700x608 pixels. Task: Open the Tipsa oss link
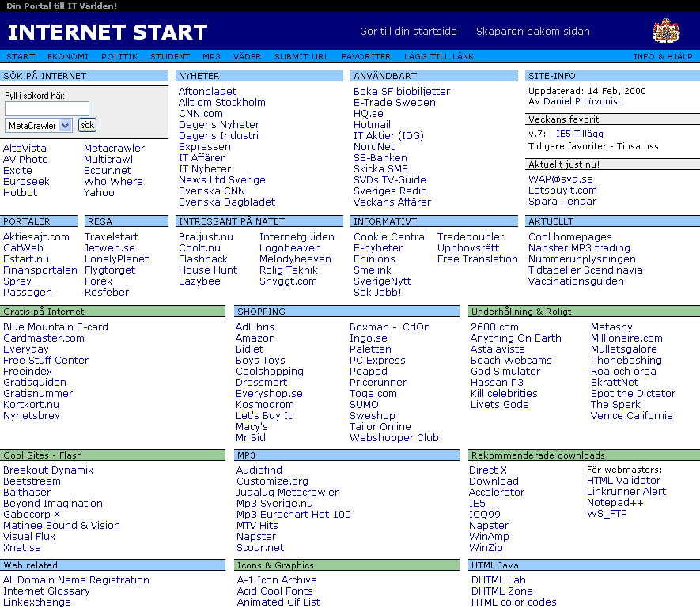pos(638,146)
